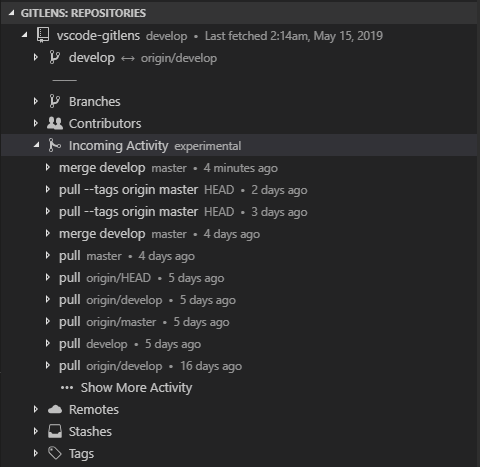Image resolution: width=480 pixels, height=467 pixels.
Task: Click the Stashes inbox icon
Action: pos(55,431)
